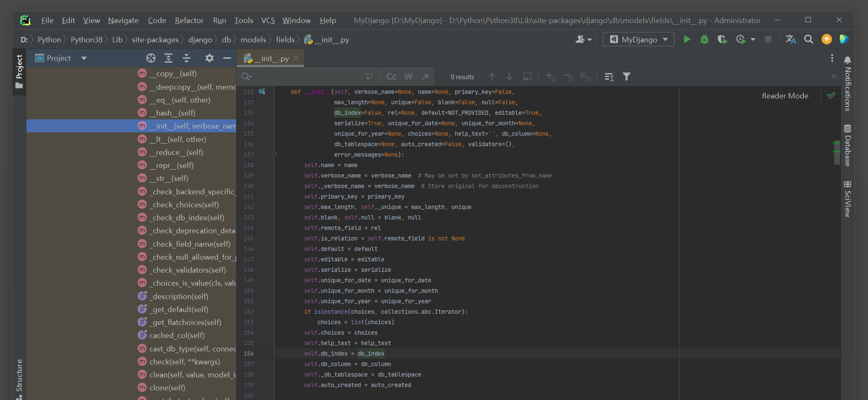This screenshot has width=868, height=400.
Task: Go to next occurrence down arrow
Action: click(509, 77)
